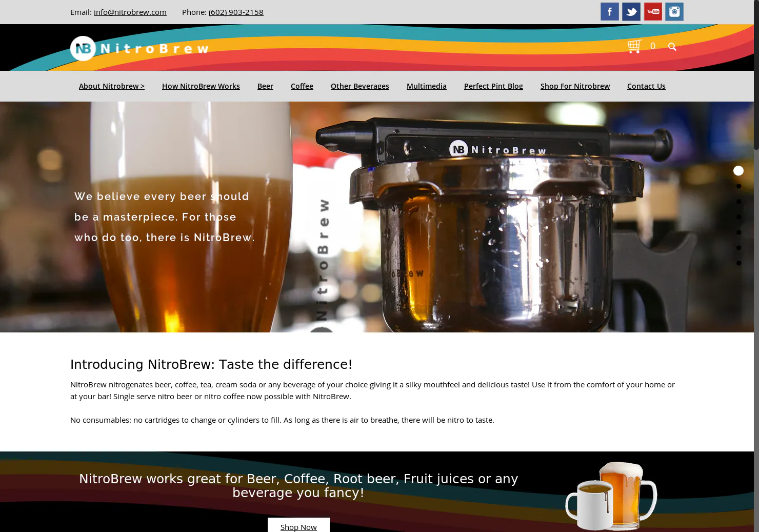Open the Instagram icon in header
The height and width of the screenshot is (532, 759).
click(674, 12)
